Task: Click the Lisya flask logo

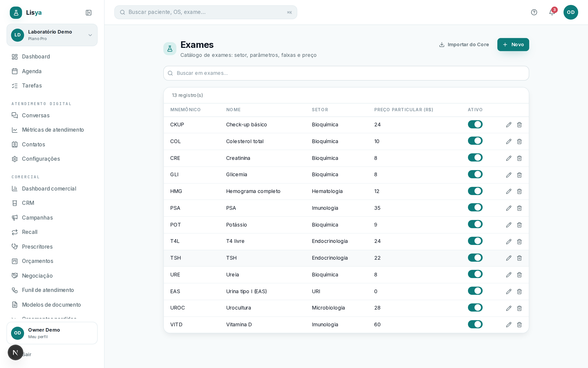Action: pos(16,13)
